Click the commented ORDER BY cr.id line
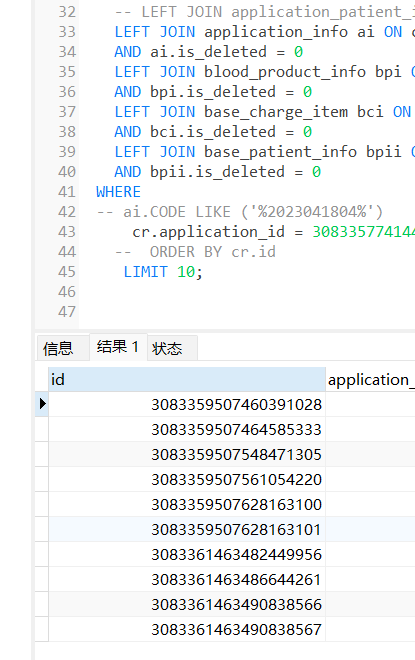 pyautogui.click(x=195, y=252)
